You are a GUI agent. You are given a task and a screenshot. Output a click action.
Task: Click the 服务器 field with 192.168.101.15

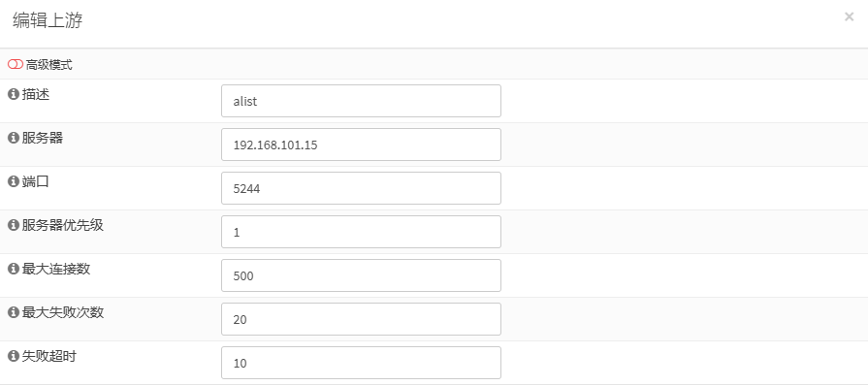tap(361, 145)
